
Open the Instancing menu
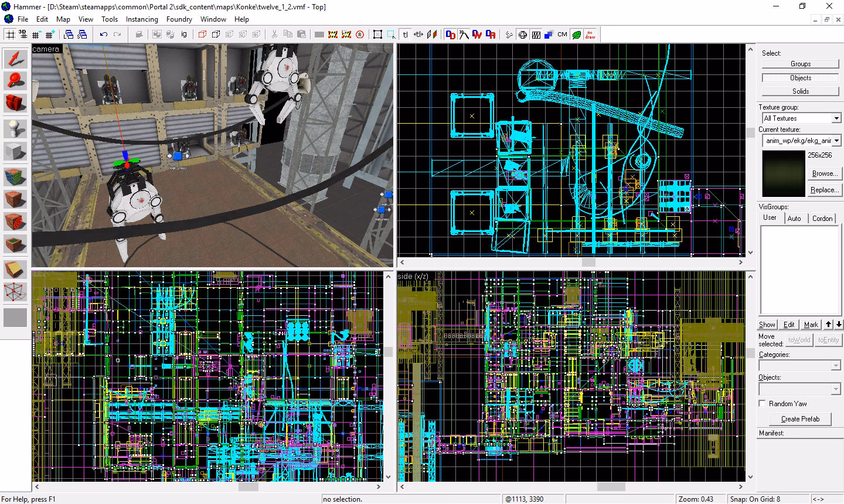pyautogui.click(x=142, y=19)
